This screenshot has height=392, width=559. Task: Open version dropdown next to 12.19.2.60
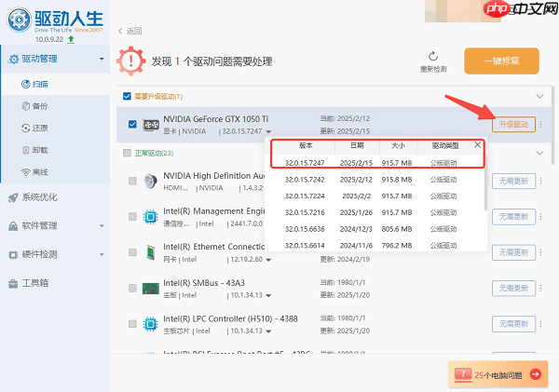pos(268,260)
